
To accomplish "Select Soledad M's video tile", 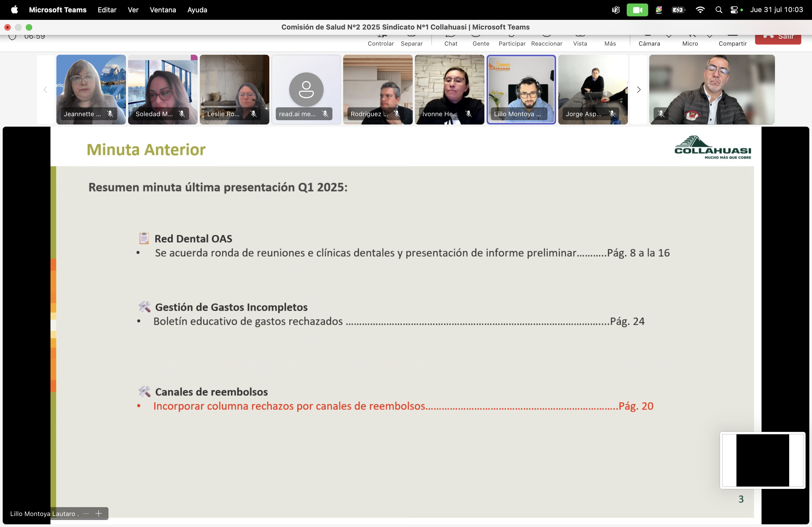I will pyautogui.click(x=163, y=90).
